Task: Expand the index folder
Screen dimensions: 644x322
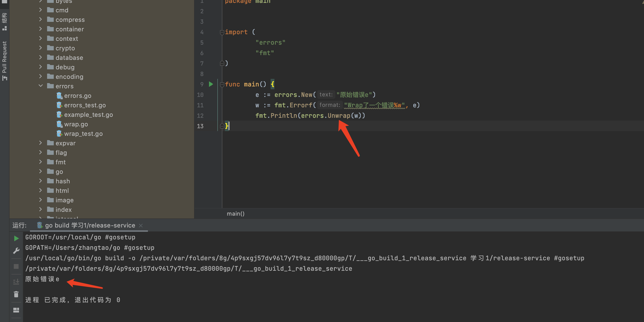Action: (x=40, y=209)
